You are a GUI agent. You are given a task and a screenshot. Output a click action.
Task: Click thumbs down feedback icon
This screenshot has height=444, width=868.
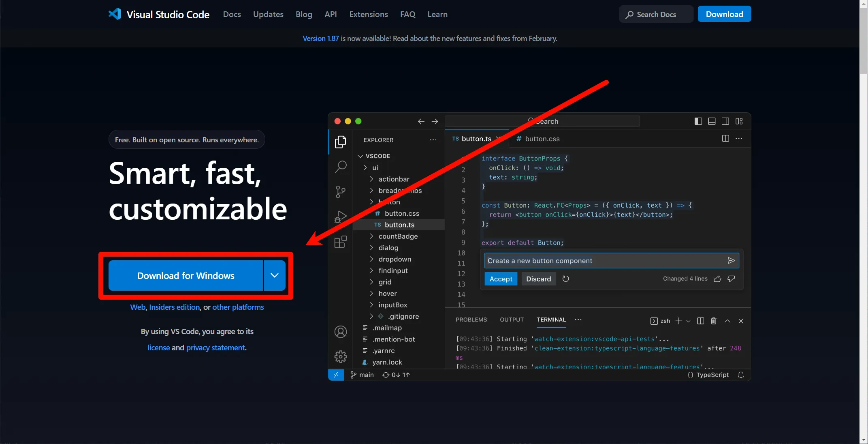tap(731, 279)
